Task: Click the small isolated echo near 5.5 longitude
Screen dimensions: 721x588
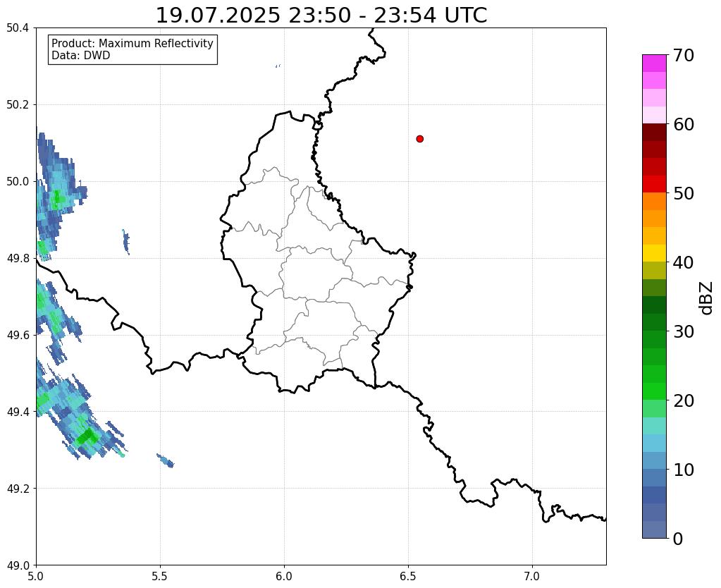Action: pyautogui.click(x=165, y=460)
